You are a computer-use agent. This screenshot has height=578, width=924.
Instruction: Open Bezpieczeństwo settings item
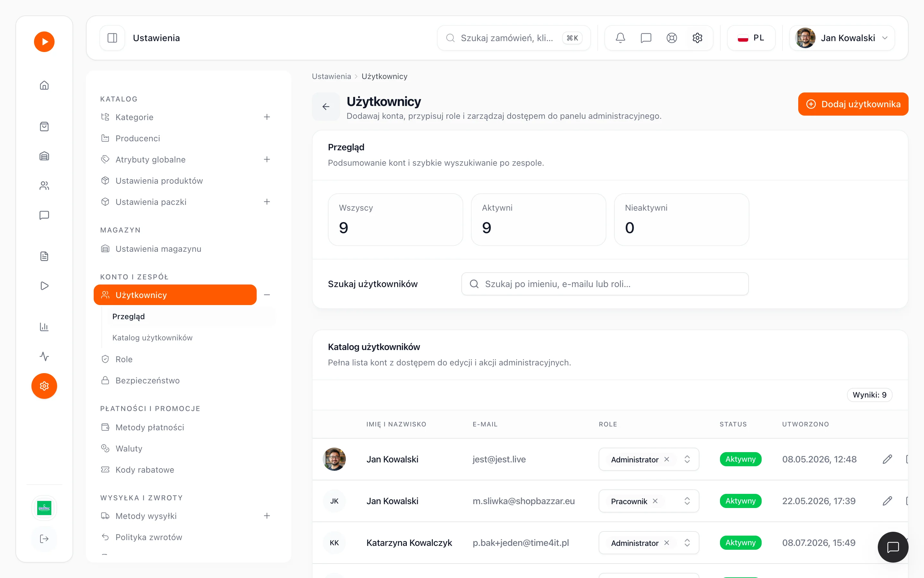coord(147,381)
